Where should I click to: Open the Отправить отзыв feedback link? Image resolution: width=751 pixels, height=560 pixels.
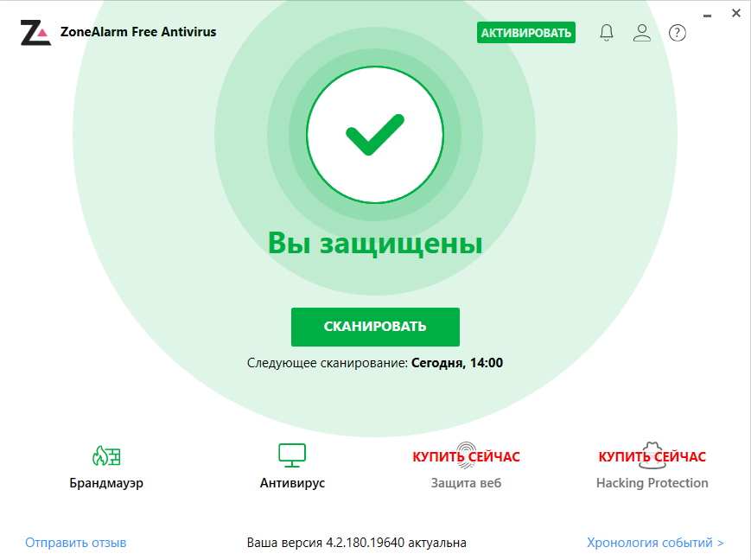point(76,542)
